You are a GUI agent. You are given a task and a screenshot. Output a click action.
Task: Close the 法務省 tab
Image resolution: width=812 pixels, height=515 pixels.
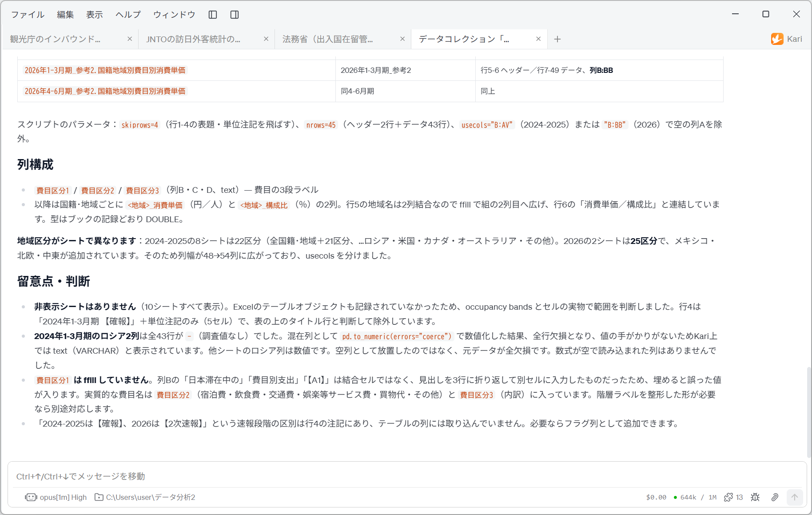click(402, 39)
